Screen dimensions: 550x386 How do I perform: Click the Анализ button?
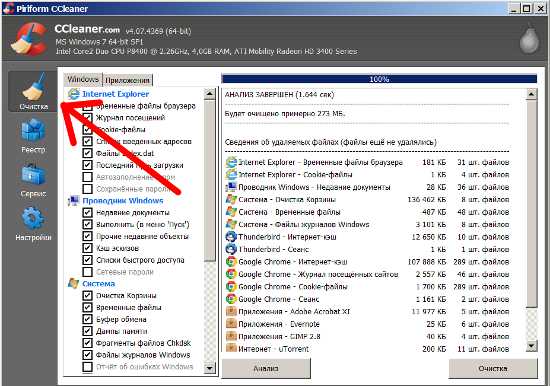click(266, 368)
